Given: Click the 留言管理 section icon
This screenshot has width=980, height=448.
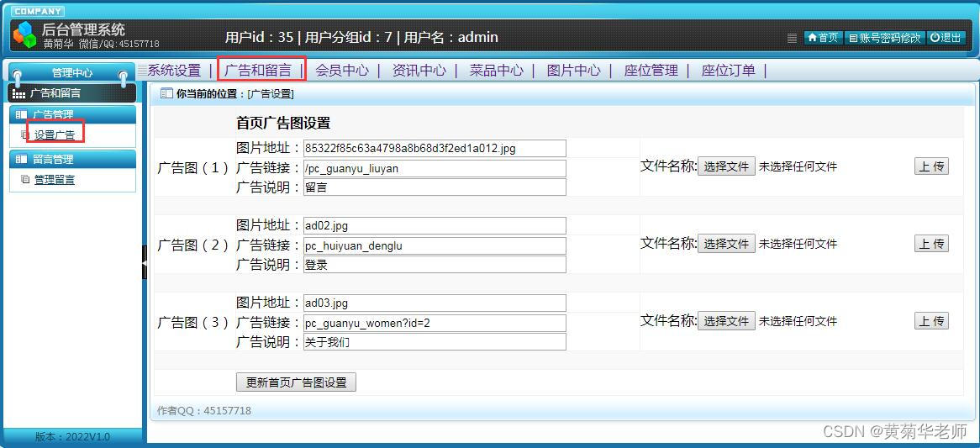Looking at the screenshot, I should coord(21,160).
